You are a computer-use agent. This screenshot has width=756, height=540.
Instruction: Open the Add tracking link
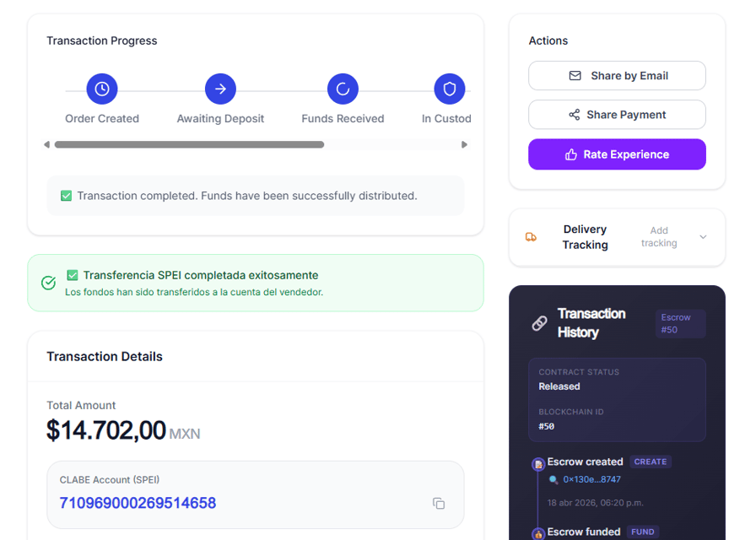point(658,237)
